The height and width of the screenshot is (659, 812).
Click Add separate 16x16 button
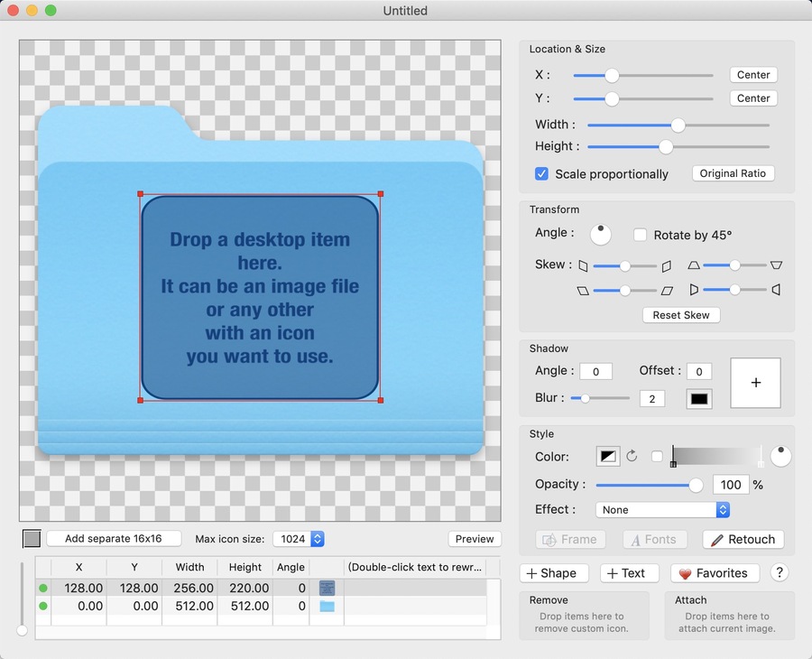point(114,539)
